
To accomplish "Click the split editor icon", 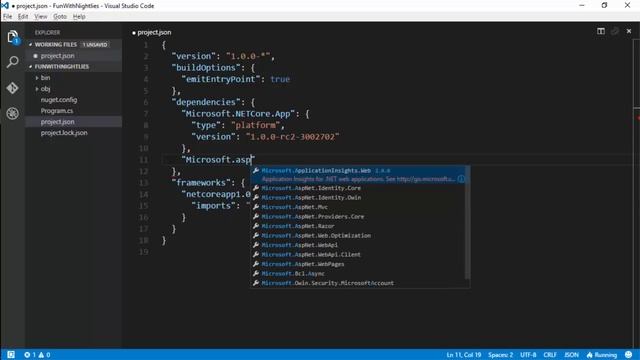I will [601, 31].
